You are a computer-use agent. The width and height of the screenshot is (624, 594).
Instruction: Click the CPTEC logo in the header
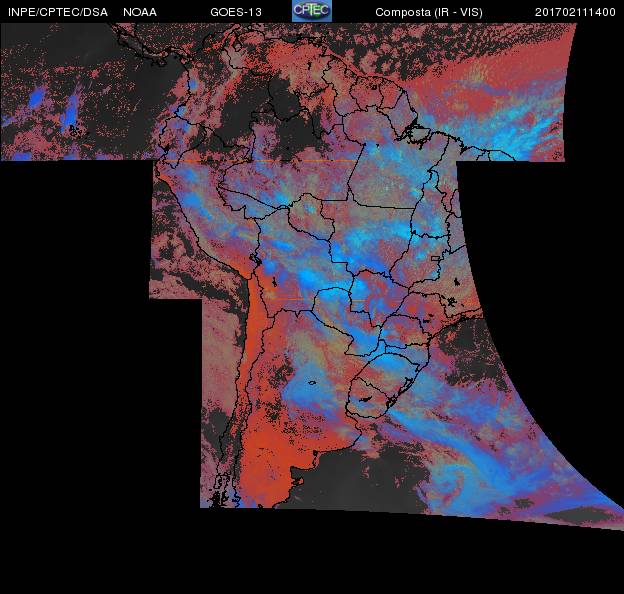[312, 11]
